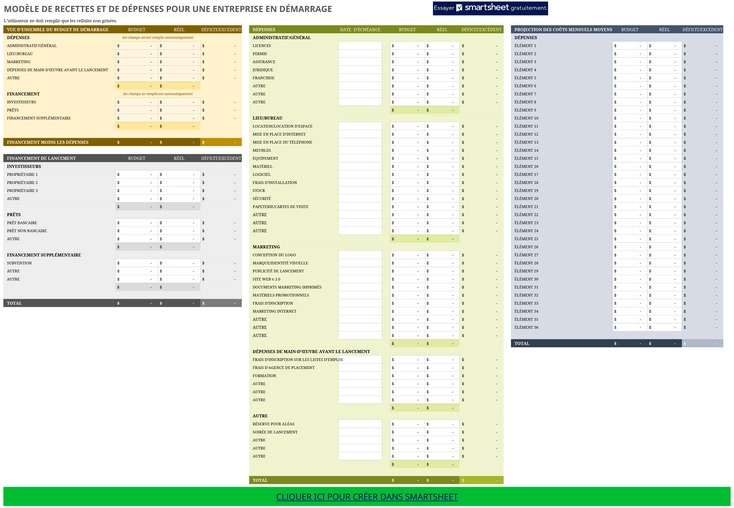734x508 pixels.
Task: Select the réel cell in the Assurance row
Action: pos(442,62)
